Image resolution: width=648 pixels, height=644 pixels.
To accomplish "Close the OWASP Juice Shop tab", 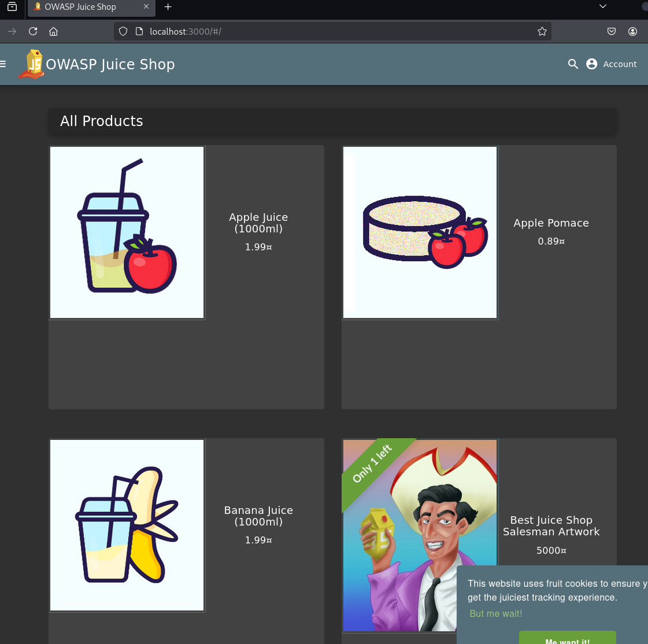I will (x=146, y=6).
